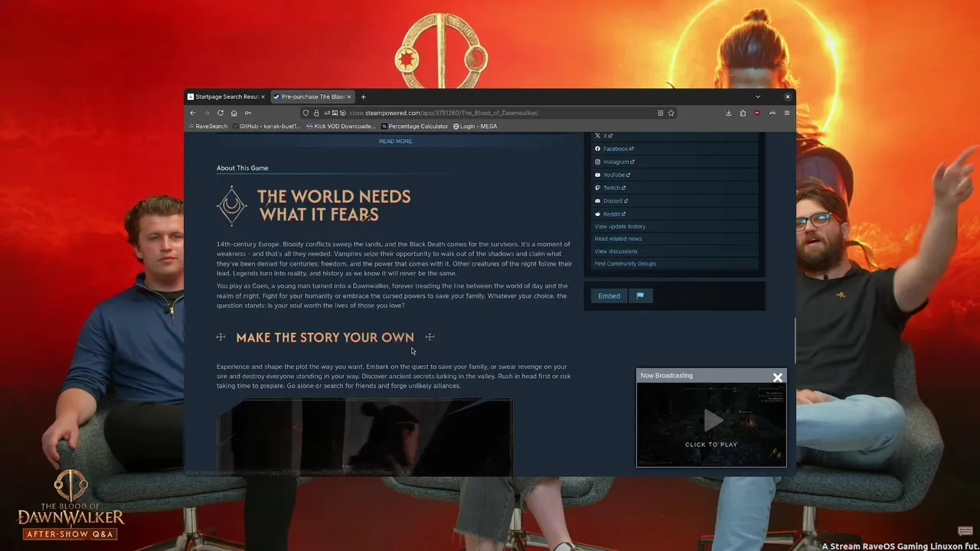Open the hamburger application menu
The width and height of the screenshot is (980, 551).
click(786, 113)
